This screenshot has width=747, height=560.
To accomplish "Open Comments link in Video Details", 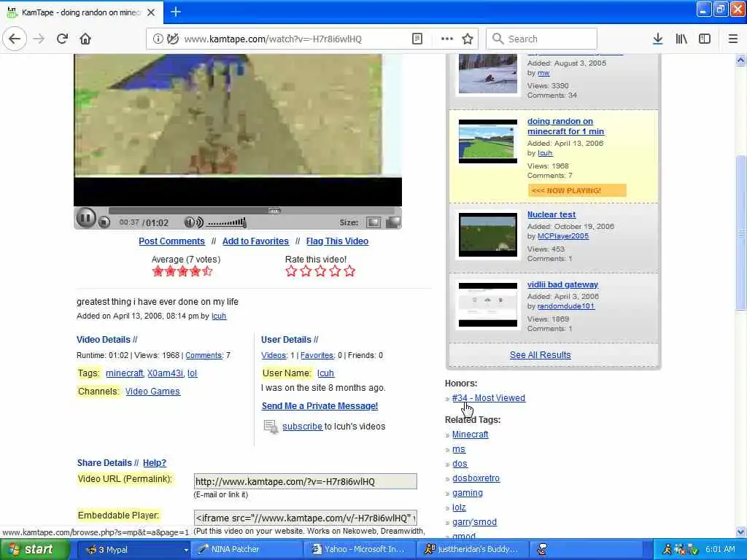I will pyautogui.click(x=204, y=356).
